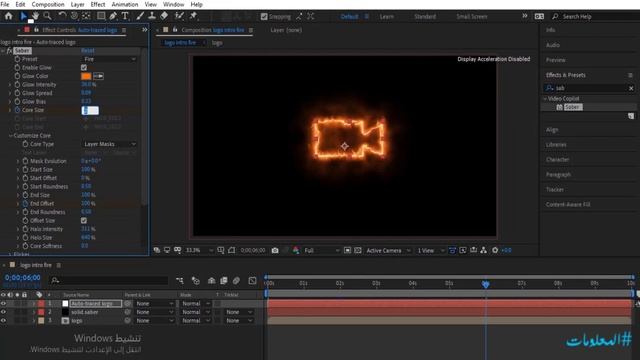Open the Content-Aware Fill panel
Image resolution: width=640 pixels, height=360 pixels.
pyautogui.click(x=568, y=204)
